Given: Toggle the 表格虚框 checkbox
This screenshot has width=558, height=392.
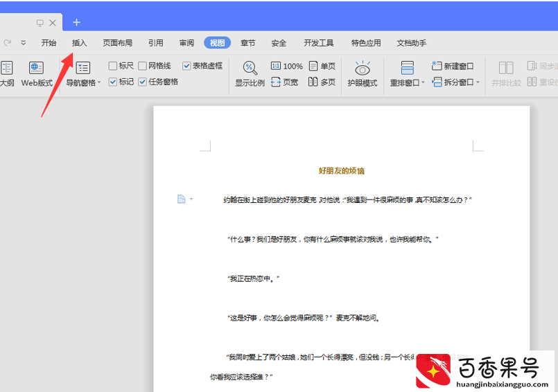Looking at the screenshot, I should pos(186,66).
